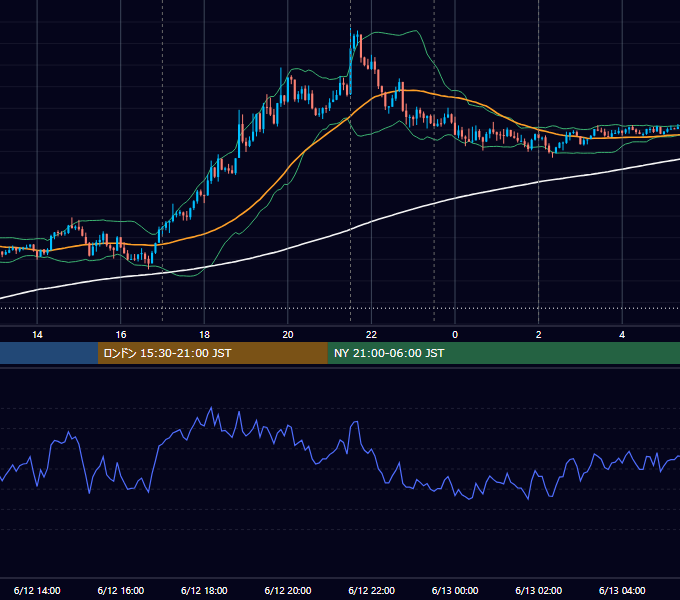Click the 6/12 20:00 date label

tap(288, 590)
